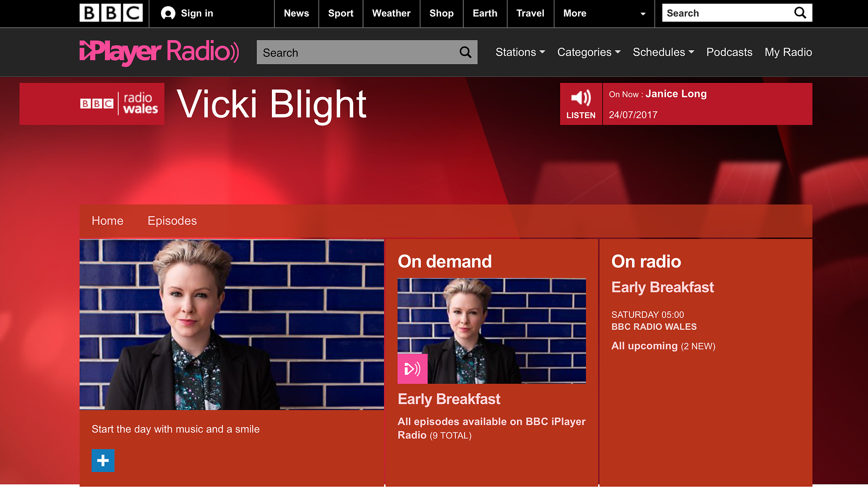This screenshot has height=490, width=868.
Task: Click the large Vicki Blight portrait image
Action: [x=232, y=324]
